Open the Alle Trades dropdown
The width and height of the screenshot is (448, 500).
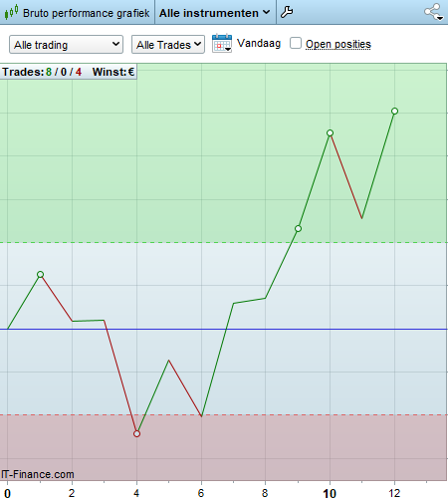(x=168, y=45)
